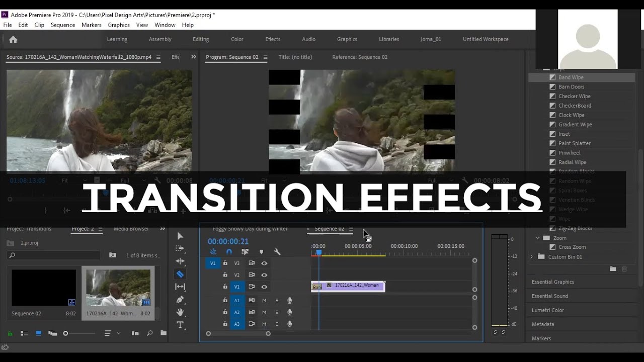644x362 pixels.
Task: Select the Paint Splatter transition
Action: (575, 143)
